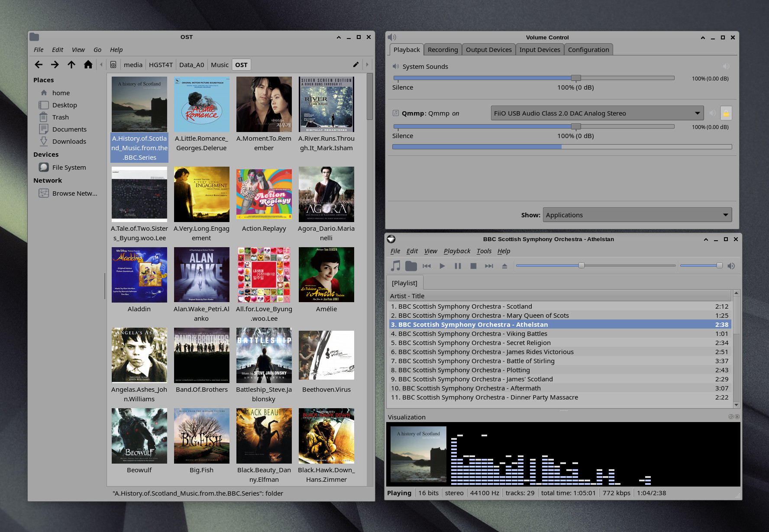
Task: Open Trash in Places sidebar
Action: (x=61, y=117)
